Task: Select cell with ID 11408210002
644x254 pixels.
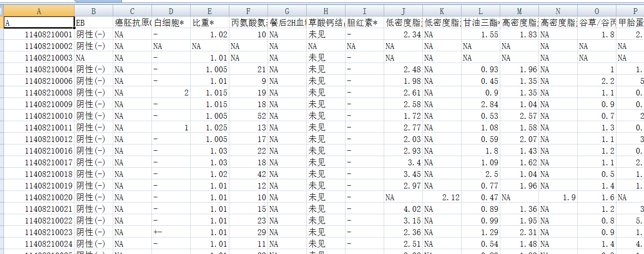Action: [x=39, y=46]
